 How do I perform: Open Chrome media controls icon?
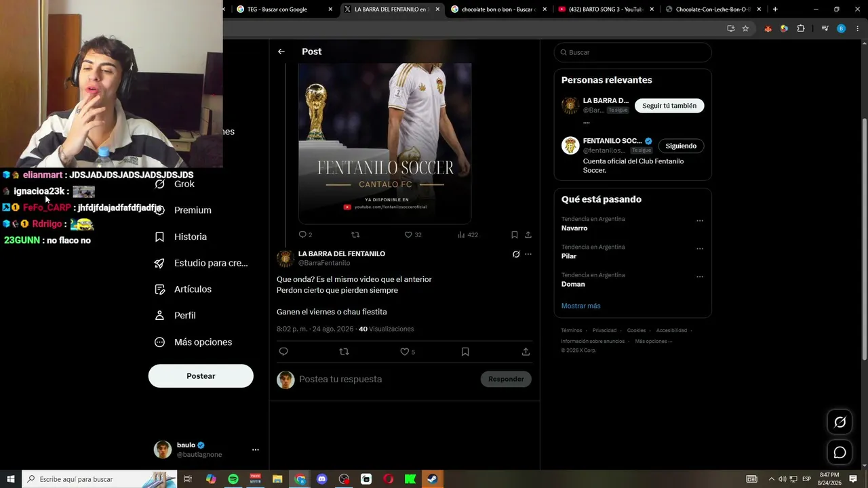pos(825,28)
